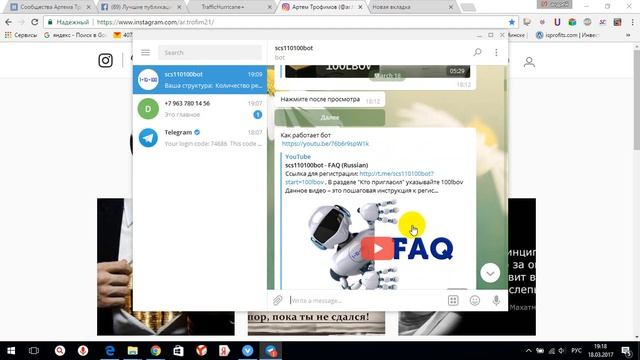Open Google Chrome from taskbar
This screenshot has height=360, width=640.
point(156,351)
